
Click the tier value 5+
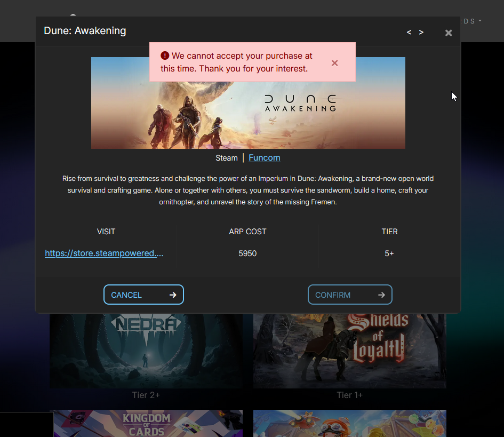pos(389,253)
